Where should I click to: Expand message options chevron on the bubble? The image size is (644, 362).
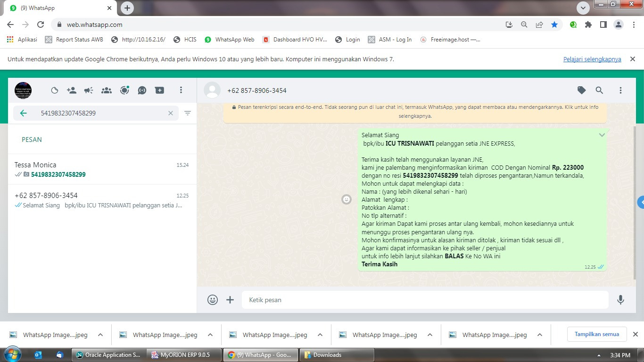(602, 135)
